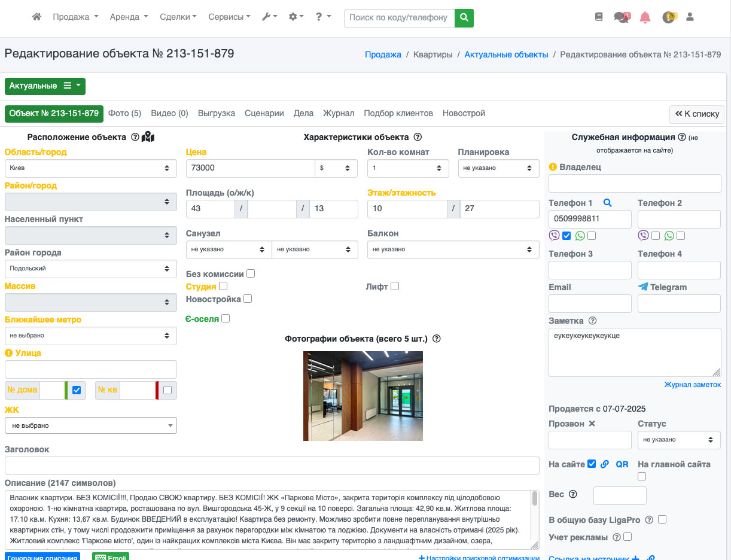Click the home icon in navbar
Image resolution: width=731 pixels, height=560 pixels.
point(36,17)
